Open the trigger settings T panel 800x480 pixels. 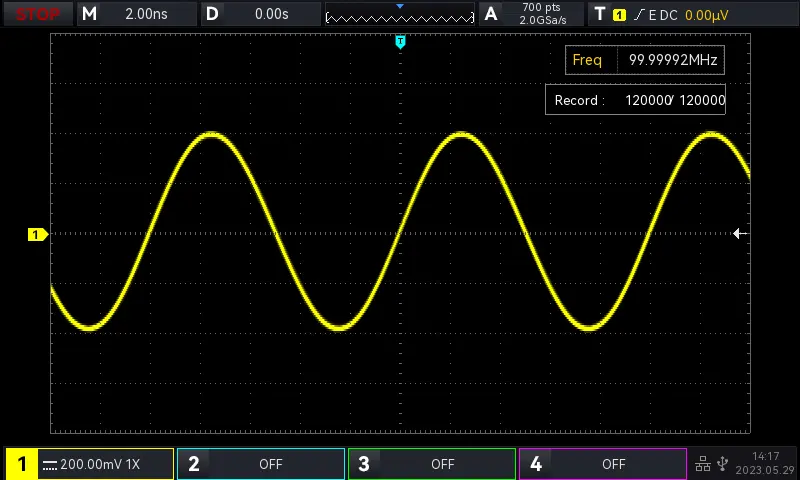coord(599,14)
